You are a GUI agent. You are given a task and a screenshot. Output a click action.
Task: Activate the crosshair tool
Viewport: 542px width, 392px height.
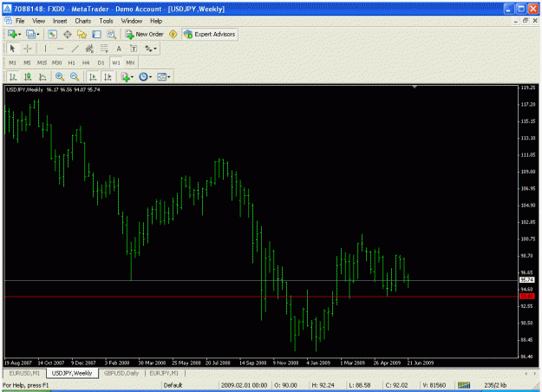coord(27,49)
